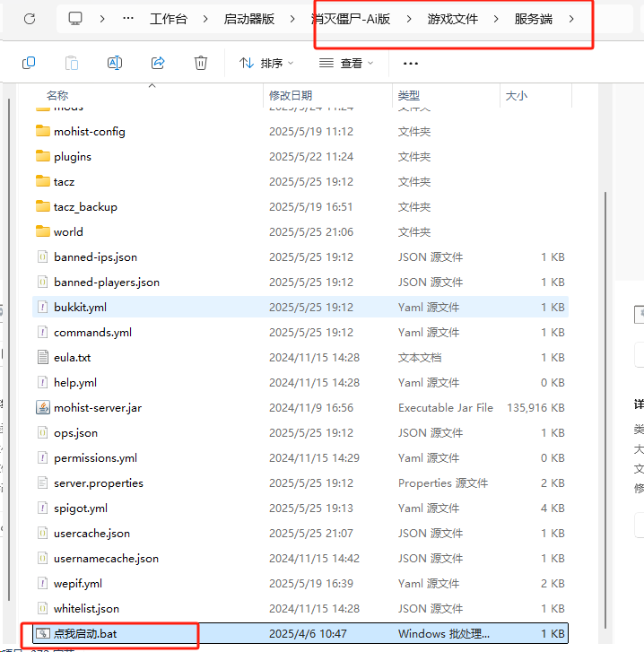Click the This PC monitor icon in breadcrumb
Image resolution: width=644 pixels, height=652 pixels.
click(76, 19)
